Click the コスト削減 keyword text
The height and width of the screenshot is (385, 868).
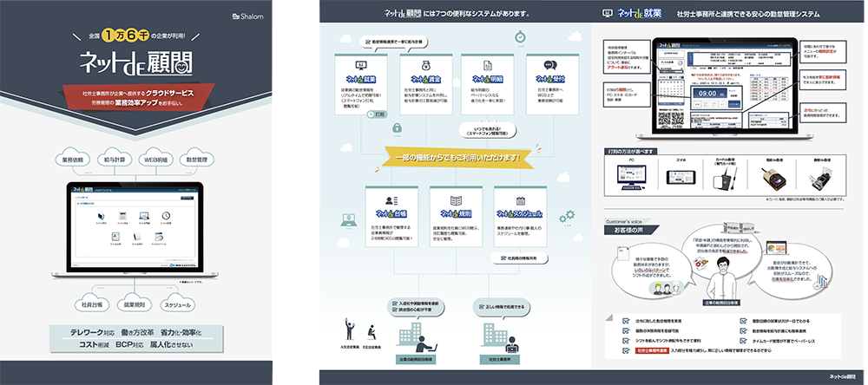click(93, 344)
